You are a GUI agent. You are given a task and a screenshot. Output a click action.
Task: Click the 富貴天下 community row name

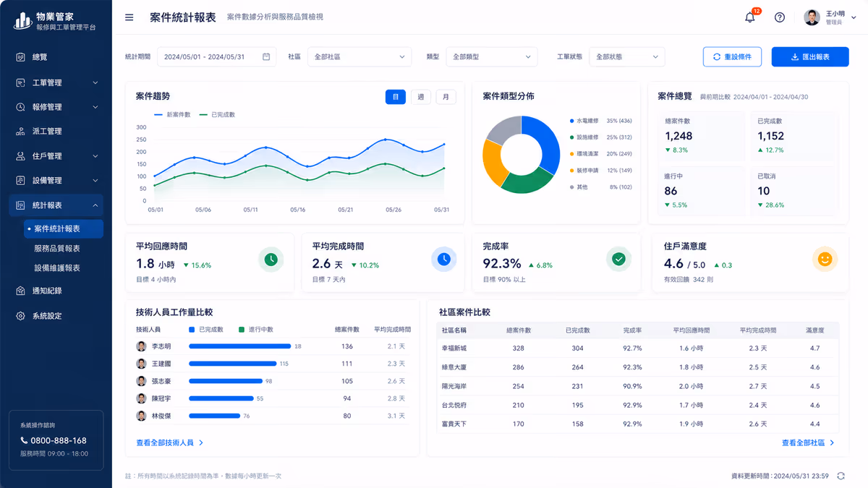coord(454,424)
